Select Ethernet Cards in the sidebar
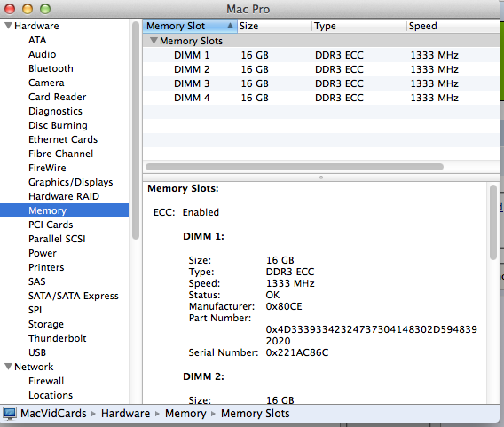Screen dimensions: 504x427 pyautogui.click(x=63, y=139)
